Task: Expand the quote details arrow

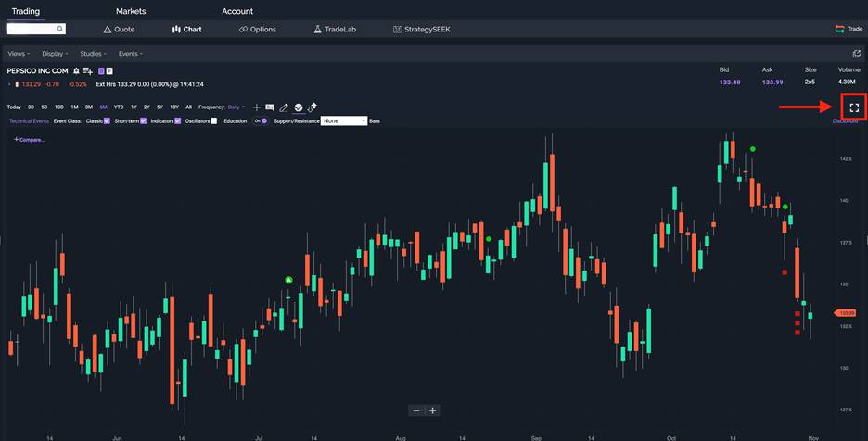Action: point(9,84)
